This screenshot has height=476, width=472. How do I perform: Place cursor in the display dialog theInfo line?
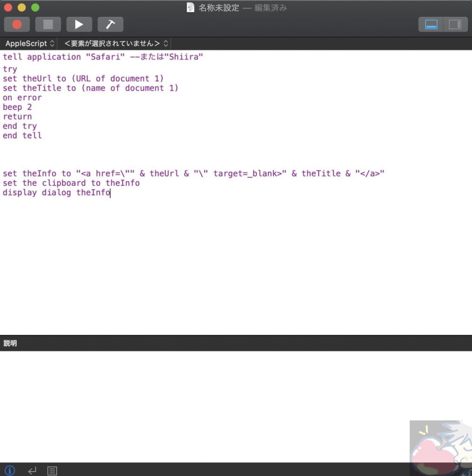[56, 192]
